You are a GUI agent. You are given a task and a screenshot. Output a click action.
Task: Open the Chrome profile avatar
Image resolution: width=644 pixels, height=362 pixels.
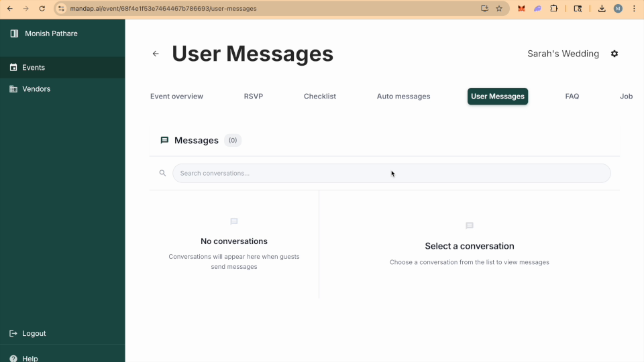click(618, 8)
